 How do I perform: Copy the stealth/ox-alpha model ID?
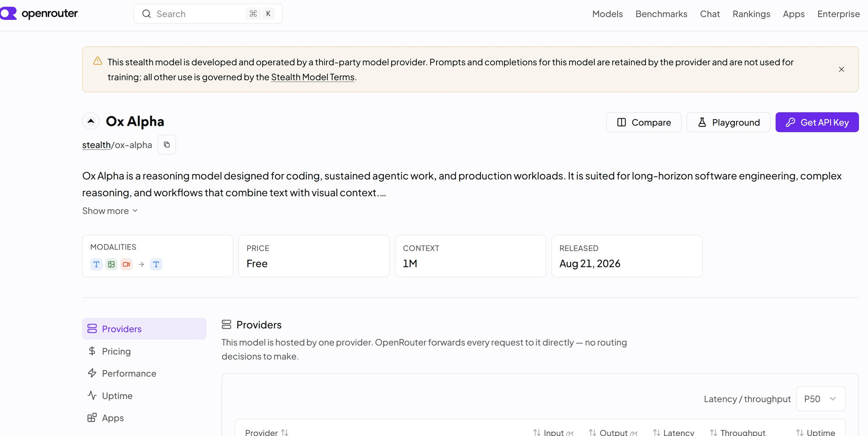tap(167, 145)
